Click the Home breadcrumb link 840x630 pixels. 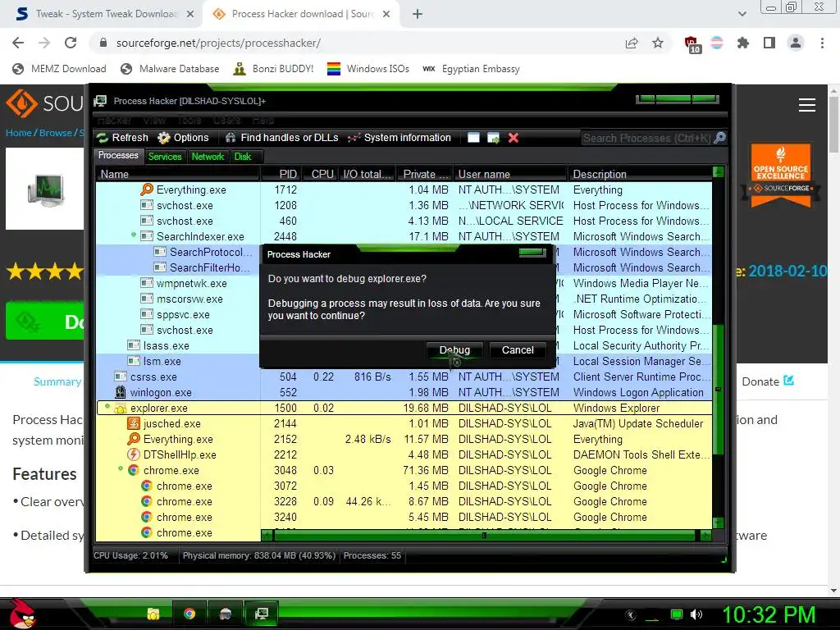pos(19,133)
